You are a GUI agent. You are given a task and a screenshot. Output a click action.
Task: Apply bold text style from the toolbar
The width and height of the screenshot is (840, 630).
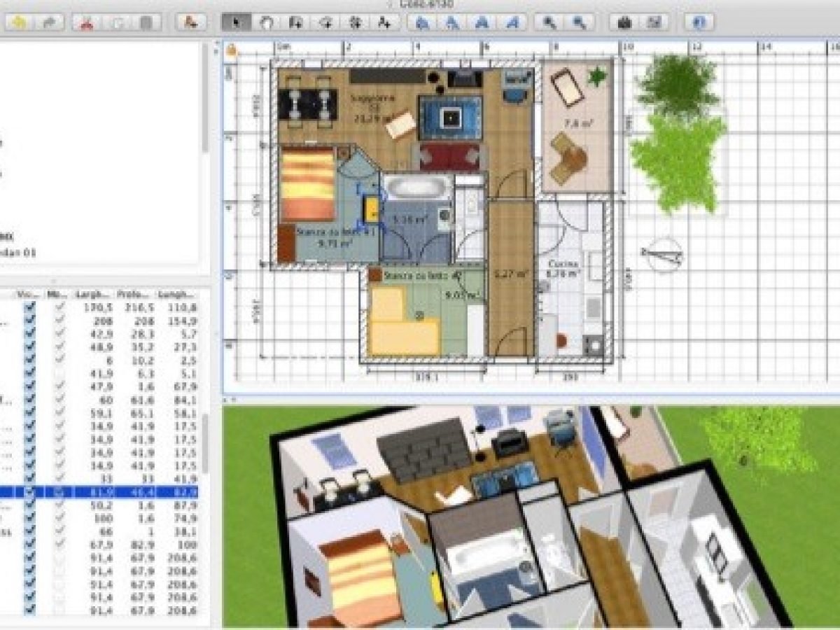click(x=482, y=22)
